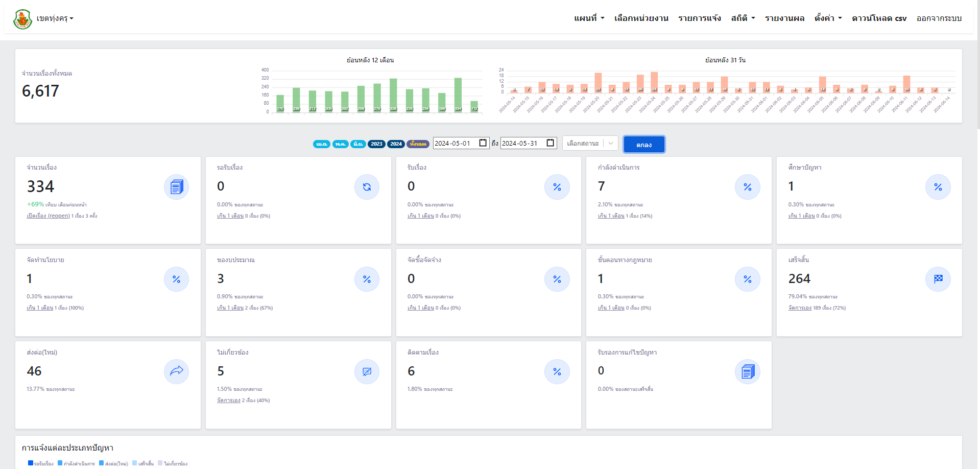Click เกิน 1 เดือน link under กำลังดำเนินการ

pos(611,216)
